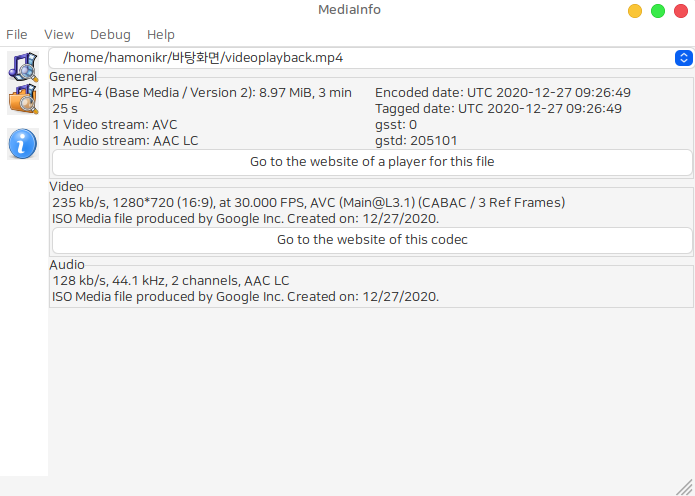
Task: Click the green maximize window button
Action: 658,11
